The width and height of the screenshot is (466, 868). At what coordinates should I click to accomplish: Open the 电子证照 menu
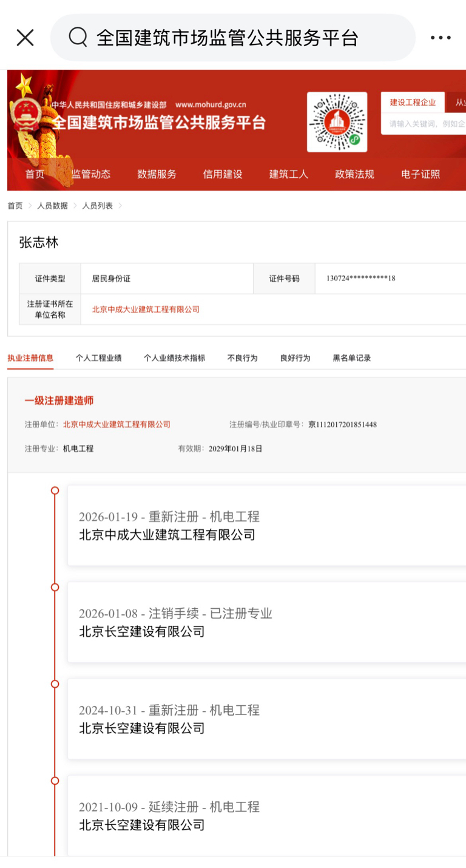420,174
